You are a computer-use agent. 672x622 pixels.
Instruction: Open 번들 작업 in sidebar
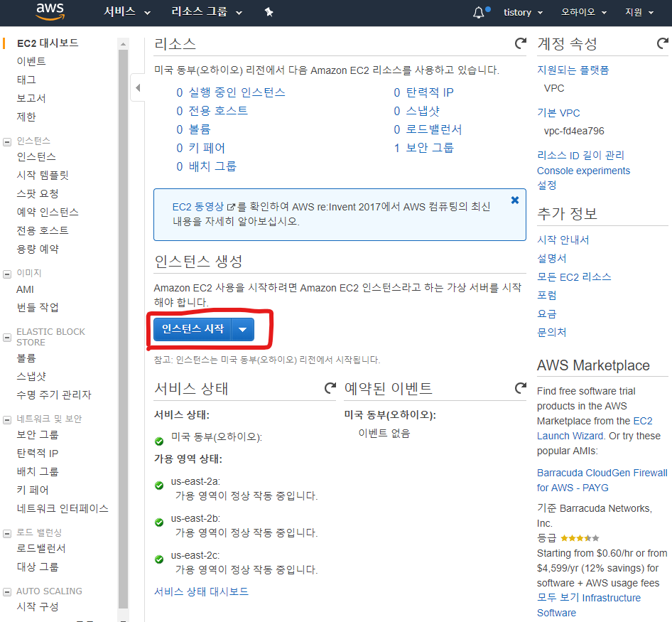[37, 308]
